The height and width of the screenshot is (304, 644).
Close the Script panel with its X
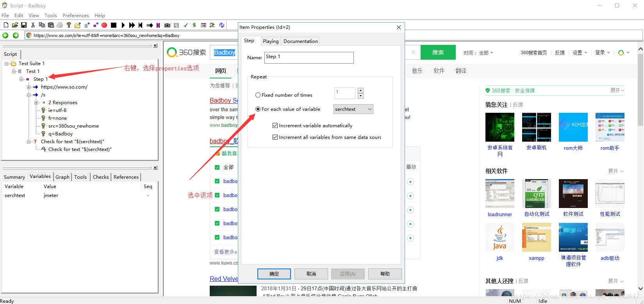pos(155,46)
